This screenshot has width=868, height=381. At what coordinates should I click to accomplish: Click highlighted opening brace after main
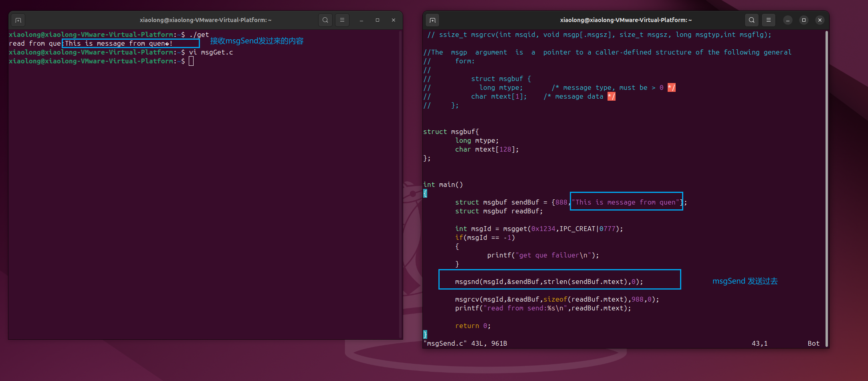pyautogui.click(x=425, y=194)
